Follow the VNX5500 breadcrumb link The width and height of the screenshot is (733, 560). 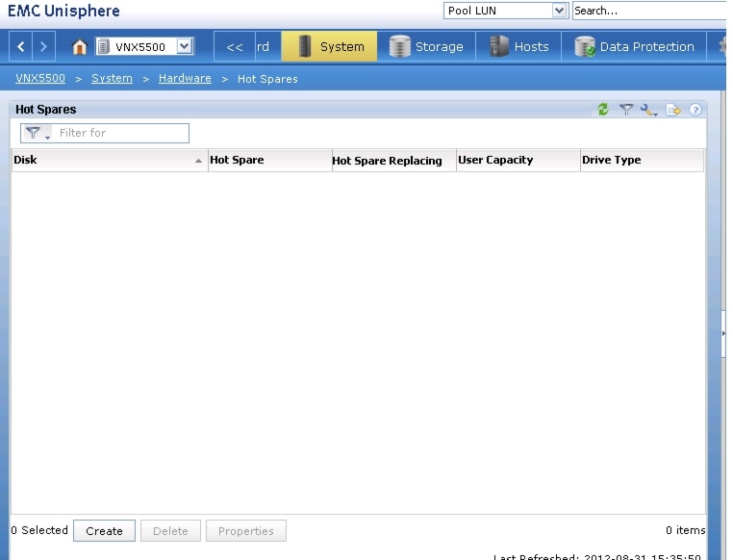pos(40,78)
